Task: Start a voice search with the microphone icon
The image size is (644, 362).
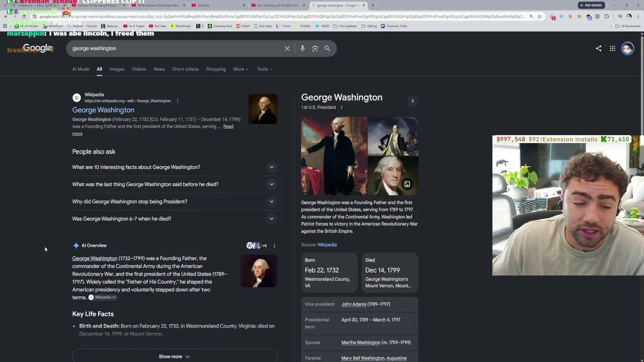Action: tap(302, 48)
